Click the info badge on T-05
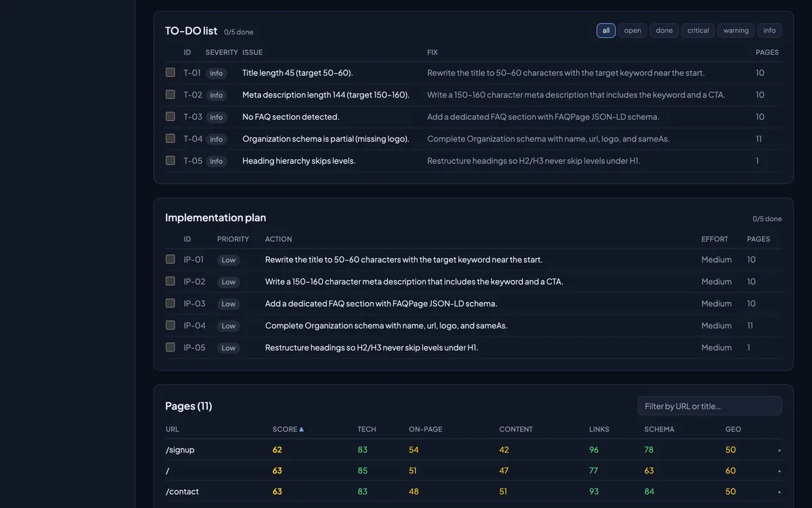This screenshot has height=508, width=812. tap(217, 161)
